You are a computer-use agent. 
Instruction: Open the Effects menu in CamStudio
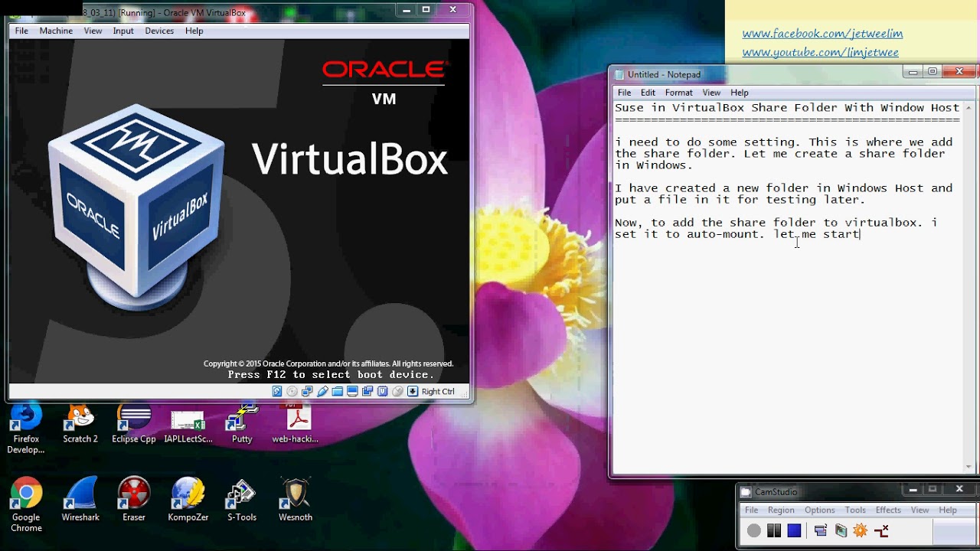(888, 510)
